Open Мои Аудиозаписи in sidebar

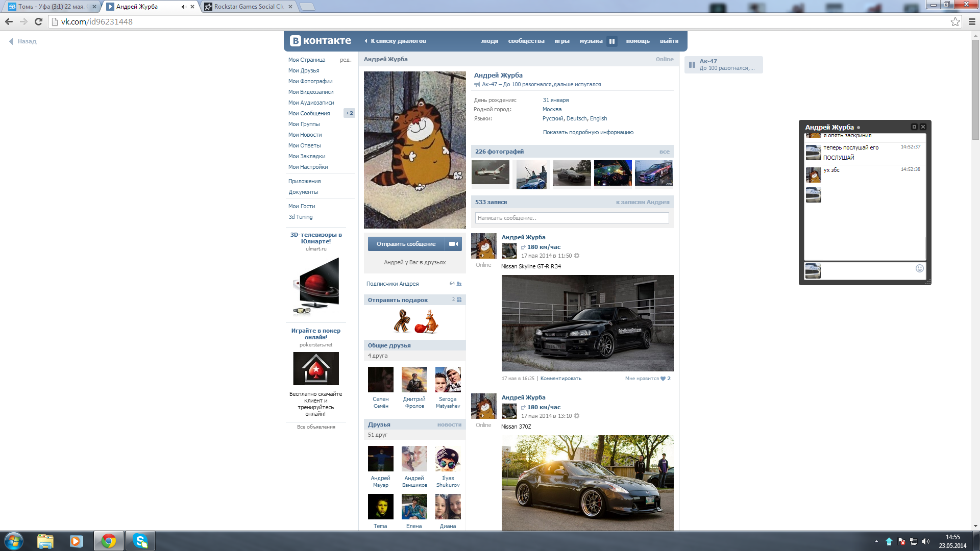pos(311,103)
